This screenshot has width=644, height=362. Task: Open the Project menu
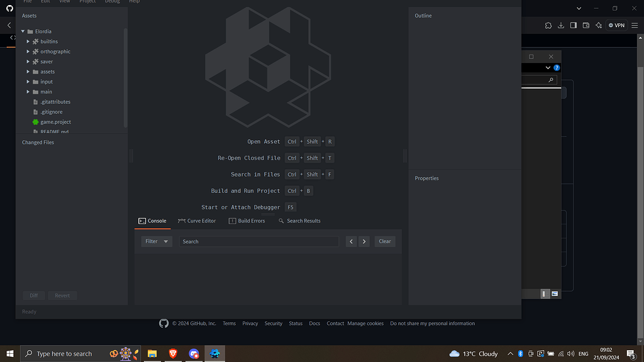click(87, 2)
